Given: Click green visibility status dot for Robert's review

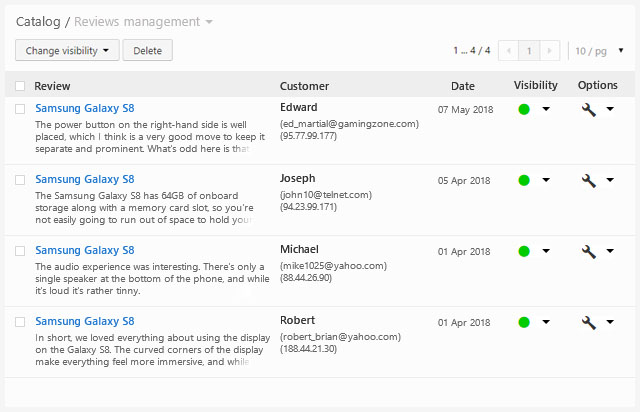Looking at the screenshot, I should 524,322.
